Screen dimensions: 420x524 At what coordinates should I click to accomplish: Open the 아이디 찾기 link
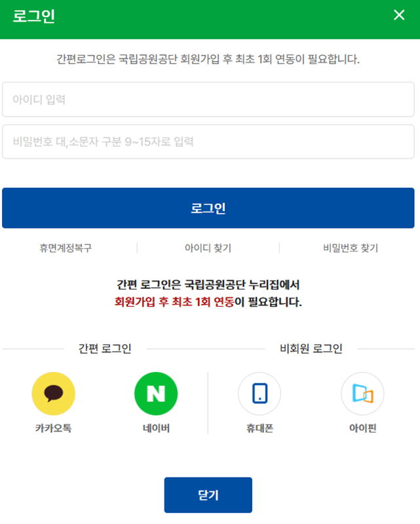tap(208, 248)
